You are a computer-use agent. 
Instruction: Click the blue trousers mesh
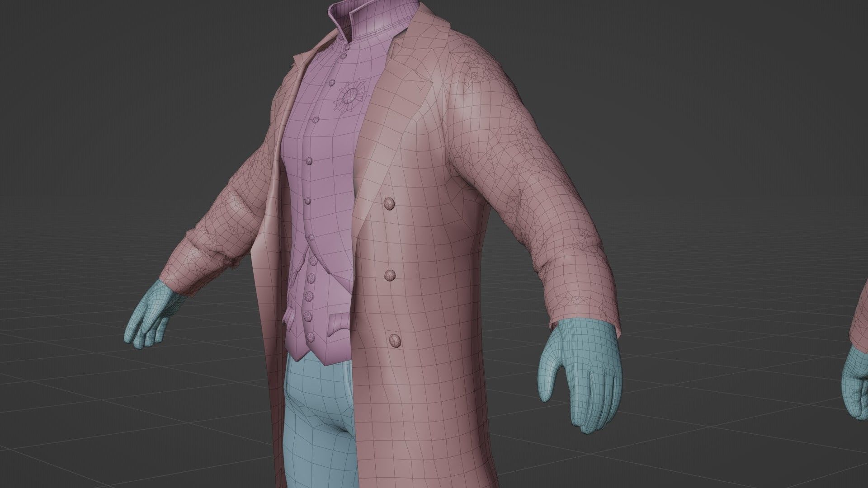pos(316,407)
